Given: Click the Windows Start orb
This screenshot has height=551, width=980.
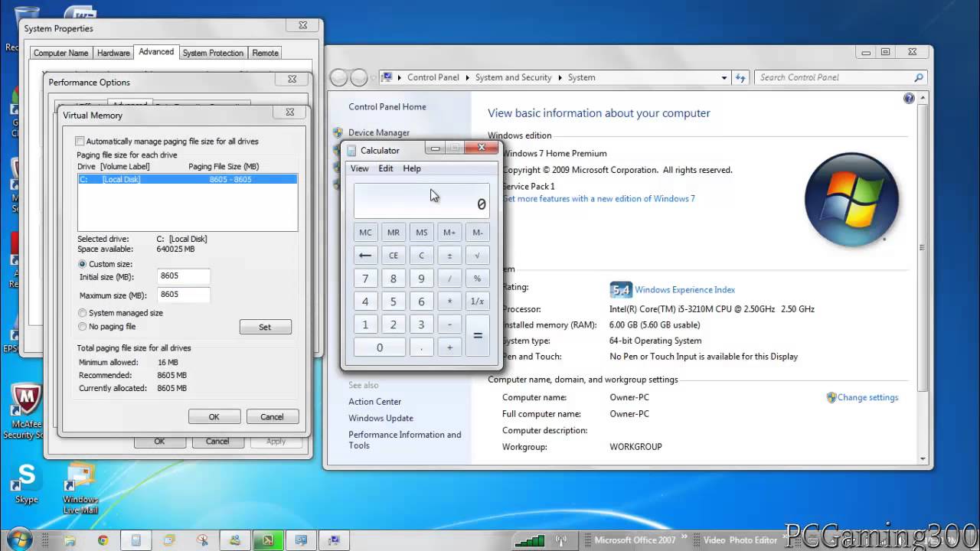Looking at the screenshot, I should point(19,540).
